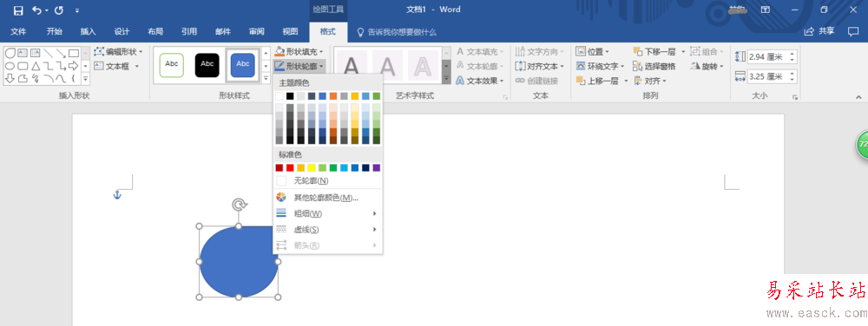Select the blue ellipse shape in document
The width and height of the screenshot is (868, 326).
pos(239,261)
